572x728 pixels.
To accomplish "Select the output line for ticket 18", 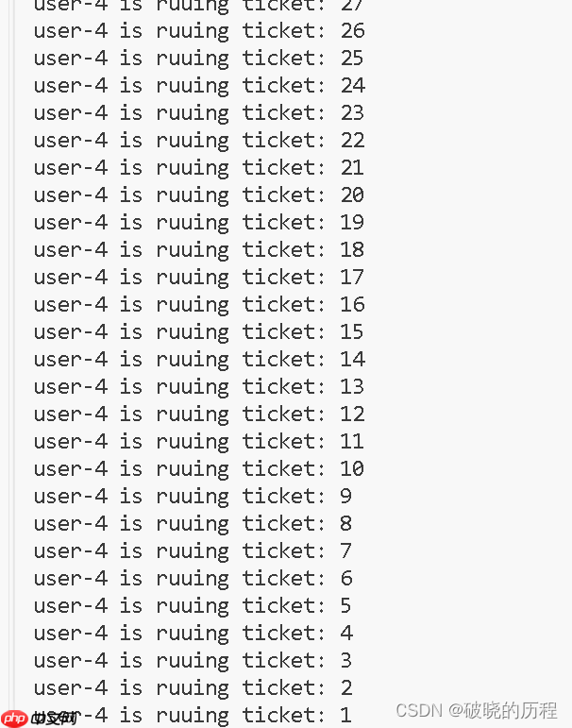I will (x=198, y=250).
